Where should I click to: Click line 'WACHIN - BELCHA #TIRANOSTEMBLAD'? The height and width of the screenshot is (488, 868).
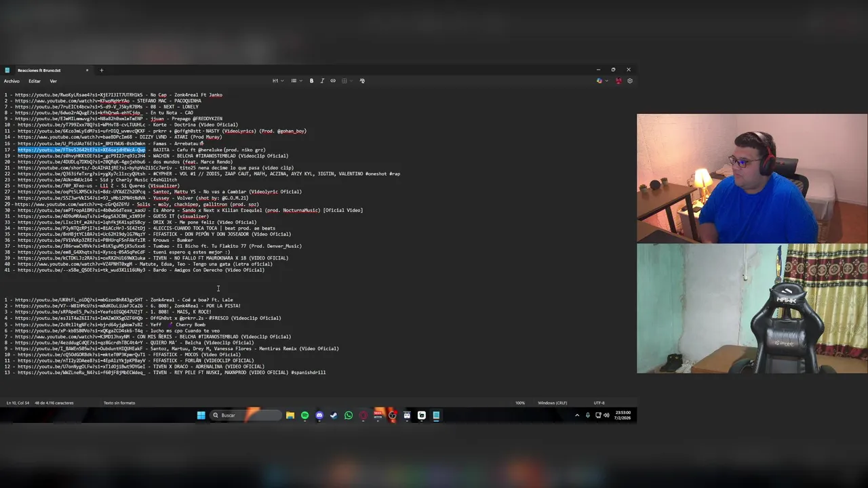coord(196,156)
